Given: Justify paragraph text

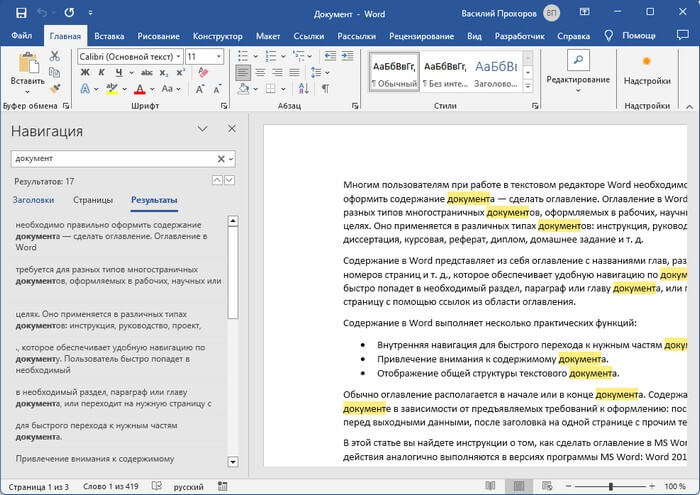Looking at the screenshot, I should pyautogui.click(x=294, y=72).
